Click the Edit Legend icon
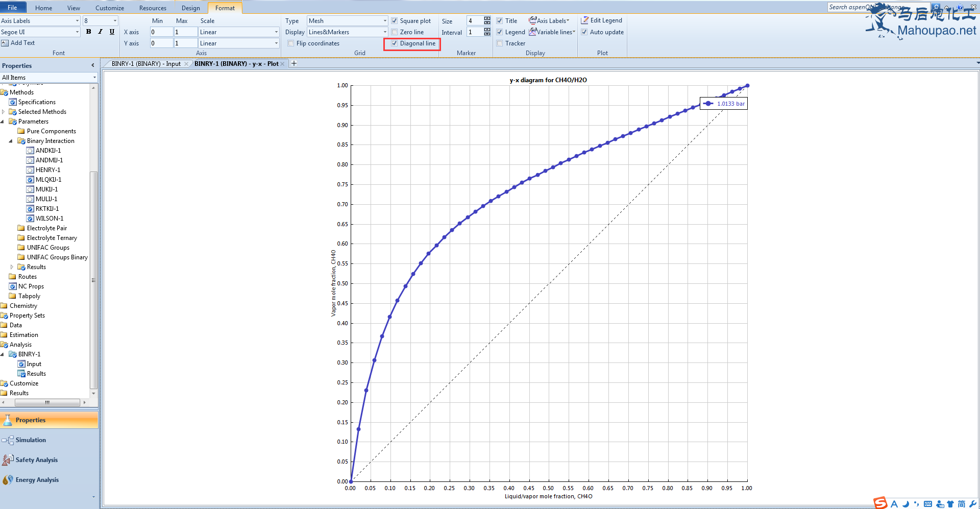 coord(585,20)
